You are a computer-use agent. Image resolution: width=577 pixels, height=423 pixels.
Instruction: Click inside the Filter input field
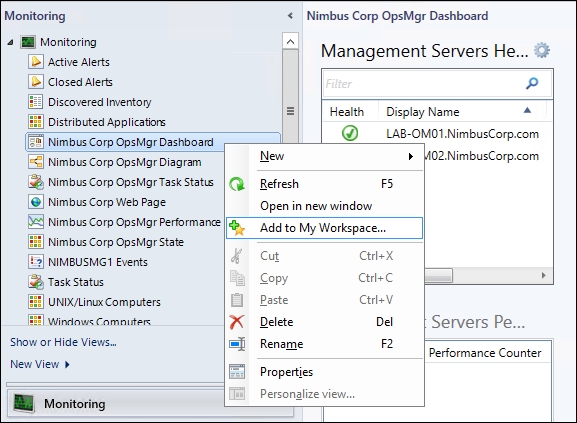point(423,83)
